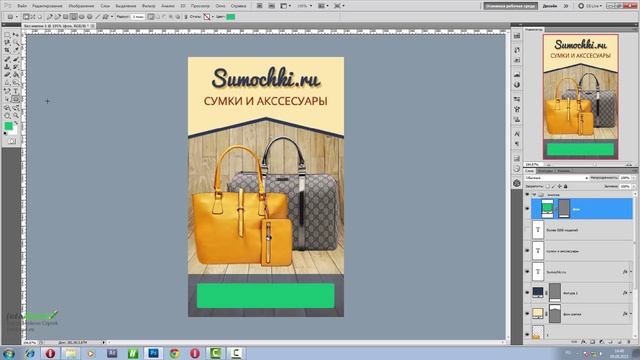Viewport: 640px width, 360px height.
Task: Select the Move tool
Action: 16,36
